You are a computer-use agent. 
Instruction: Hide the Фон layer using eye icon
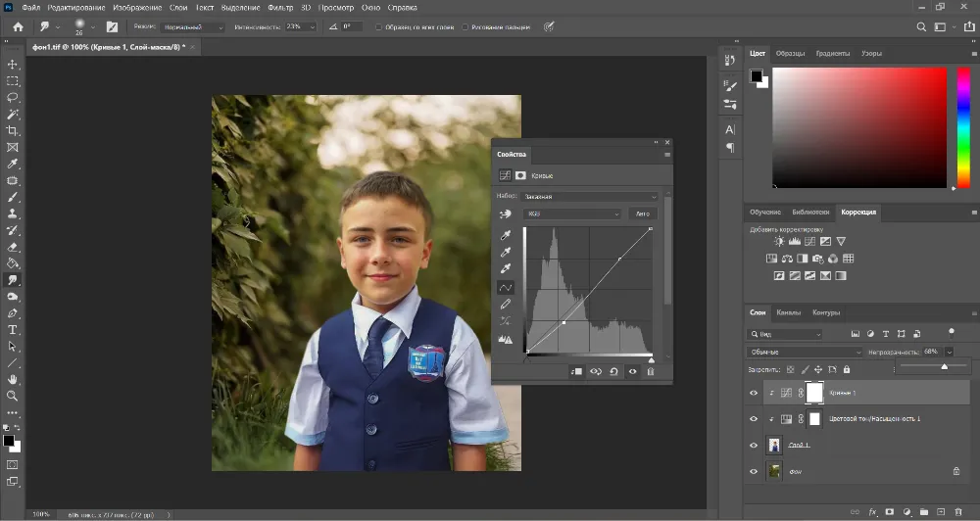click(753, 472)
